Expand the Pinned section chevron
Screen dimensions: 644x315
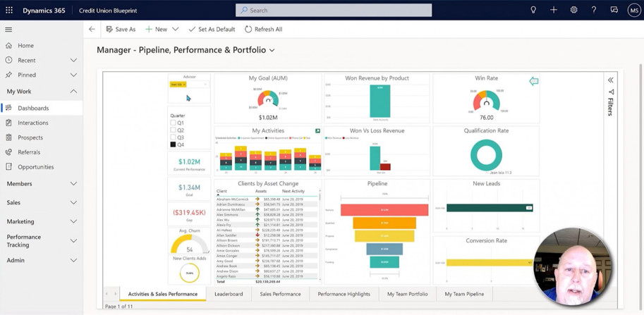click(x=73, y=75)
